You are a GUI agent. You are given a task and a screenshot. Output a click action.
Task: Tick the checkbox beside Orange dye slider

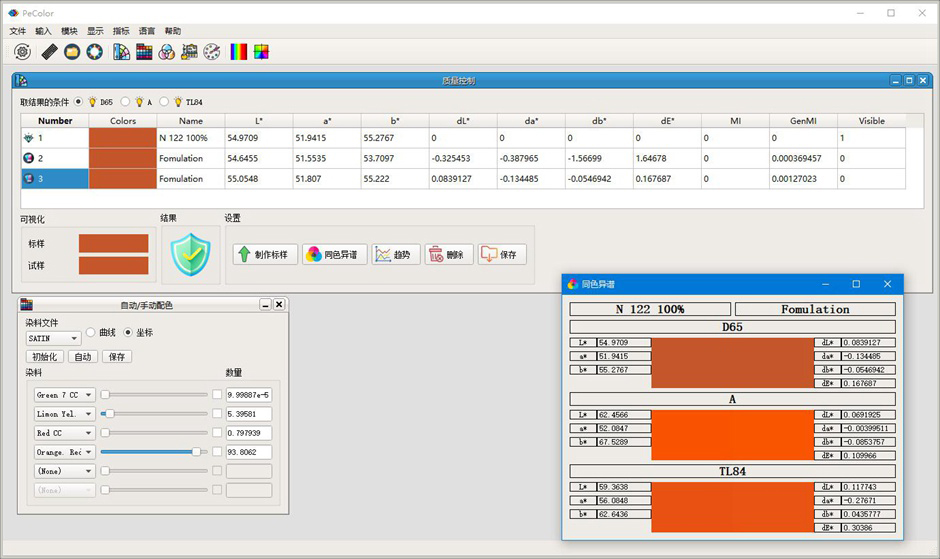[217, 452]
